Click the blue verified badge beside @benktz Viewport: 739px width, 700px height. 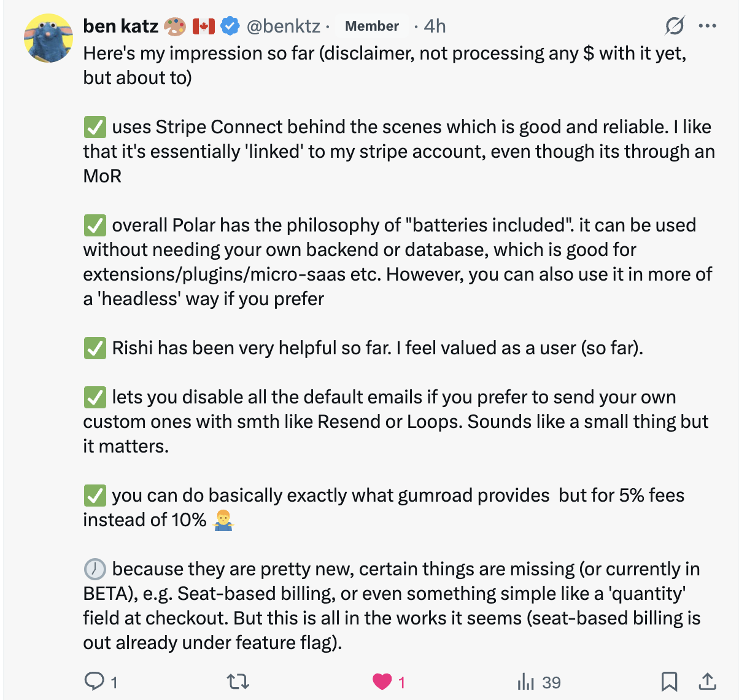[230, 26]
